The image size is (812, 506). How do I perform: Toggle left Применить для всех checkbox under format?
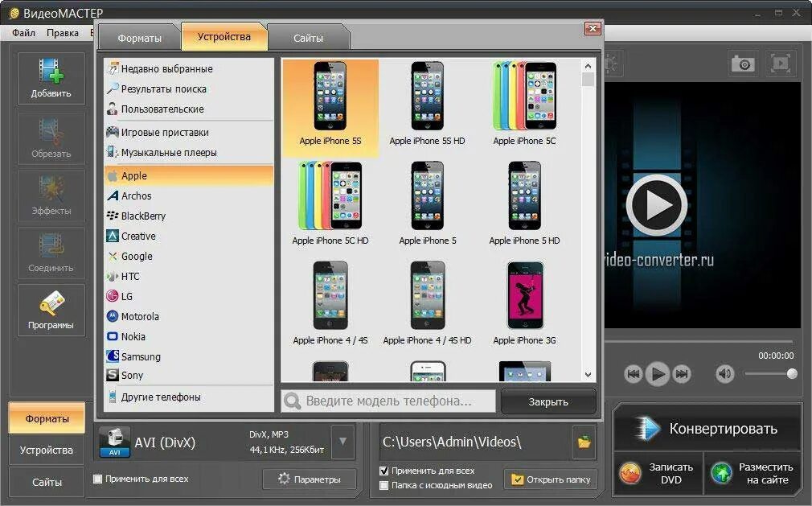click(x=97, y=479)
